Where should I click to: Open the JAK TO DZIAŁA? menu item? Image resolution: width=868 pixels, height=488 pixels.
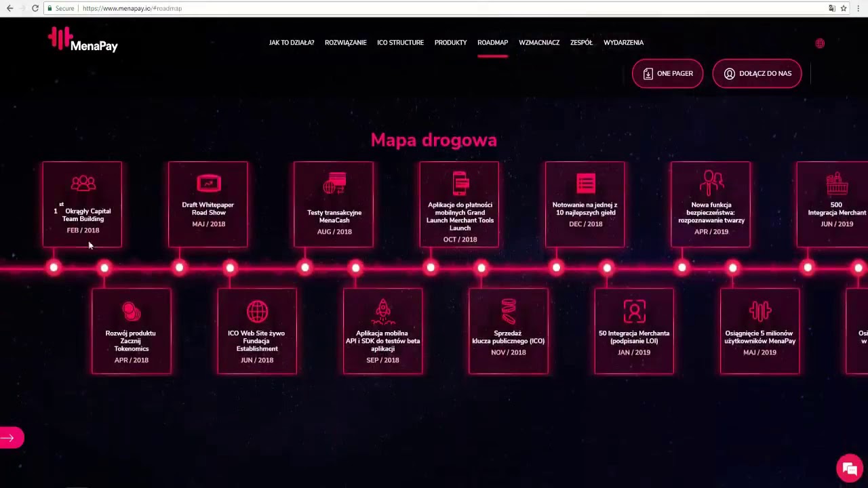click(292, 43)
